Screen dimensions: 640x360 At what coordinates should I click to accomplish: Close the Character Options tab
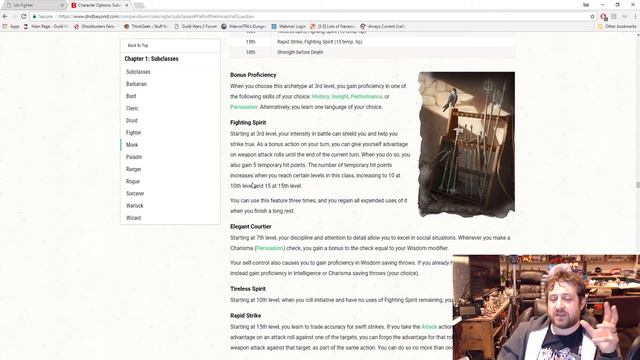[127, 5]
